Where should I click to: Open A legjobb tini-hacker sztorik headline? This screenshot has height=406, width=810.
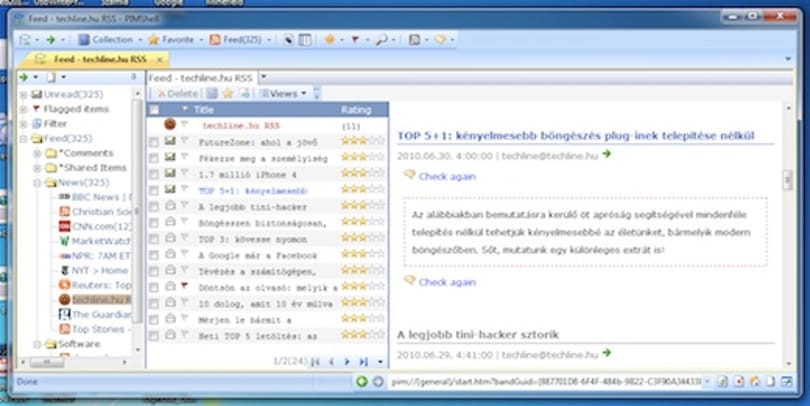(x=478, y=335)
